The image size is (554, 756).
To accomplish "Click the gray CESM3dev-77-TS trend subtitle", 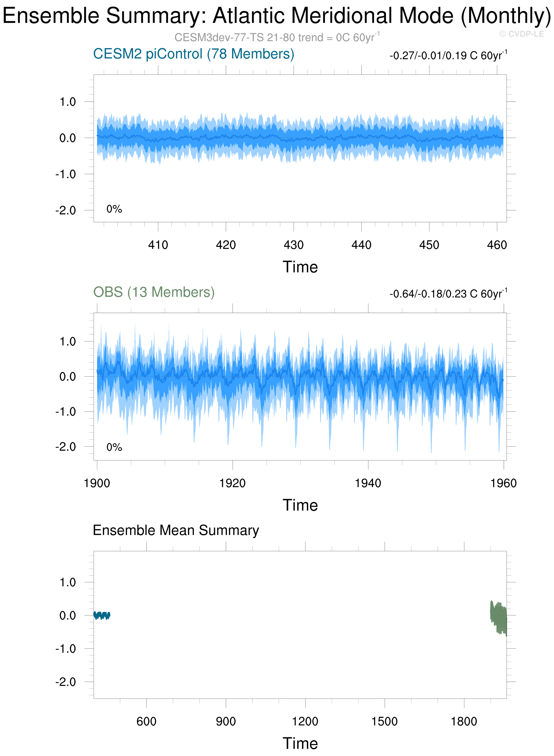I will tap(277, 37).
